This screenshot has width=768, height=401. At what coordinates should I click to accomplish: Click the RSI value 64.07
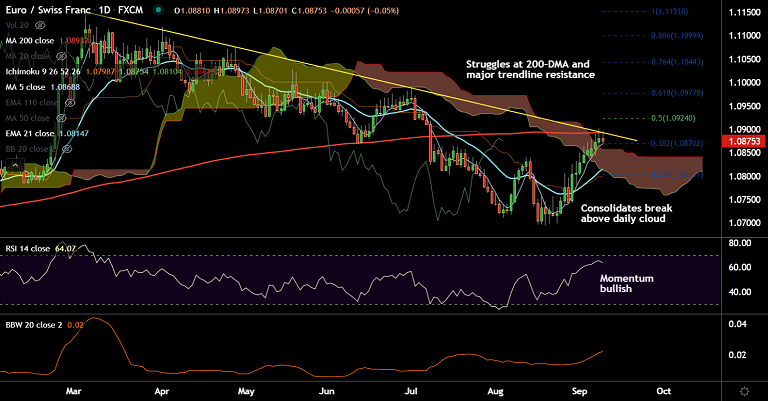click(x=65, y=249)
